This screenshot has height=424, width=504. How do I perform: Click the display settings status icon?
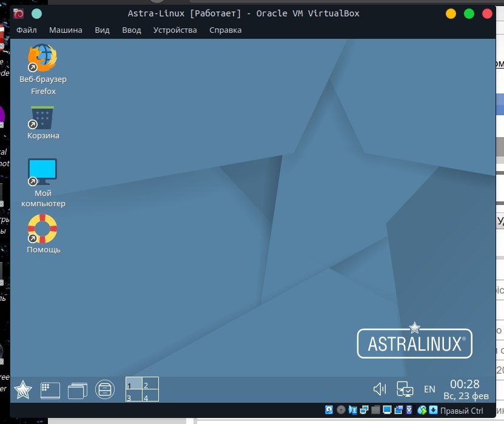point(388,410)
